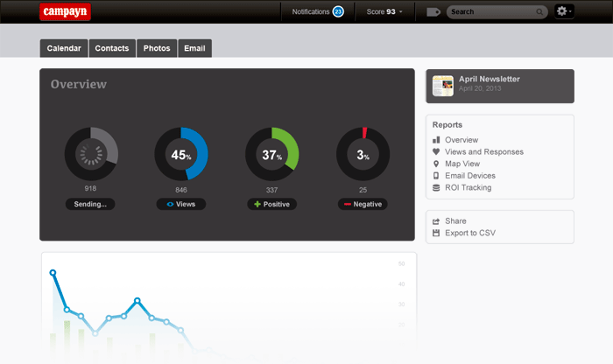
Task: Click the 45% views donut chart
Action: 181,154
